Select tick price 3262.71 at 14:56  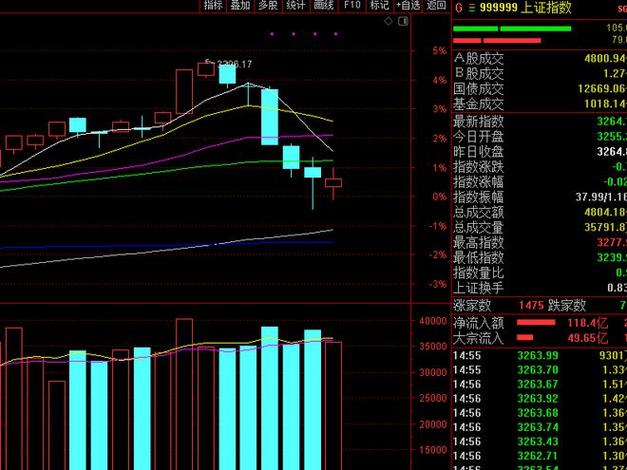tap(537, 456)
